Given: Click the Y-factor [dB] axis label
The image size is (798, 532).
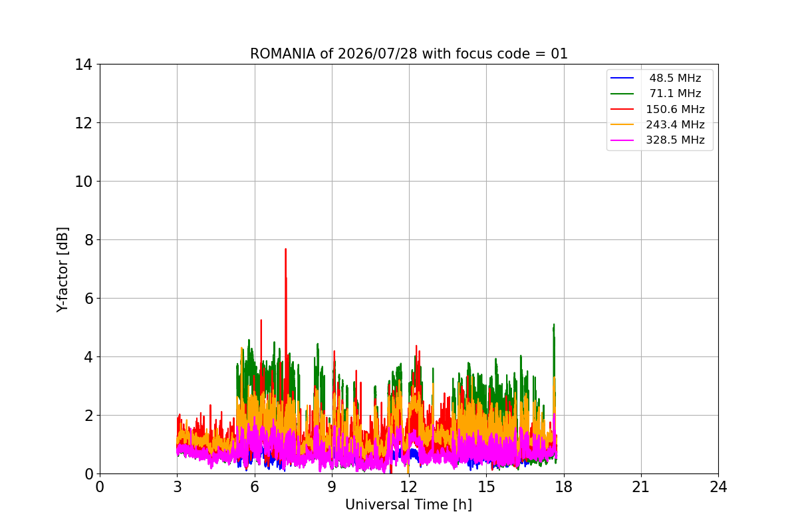Looking at the screenshot, I should point(63,269).
